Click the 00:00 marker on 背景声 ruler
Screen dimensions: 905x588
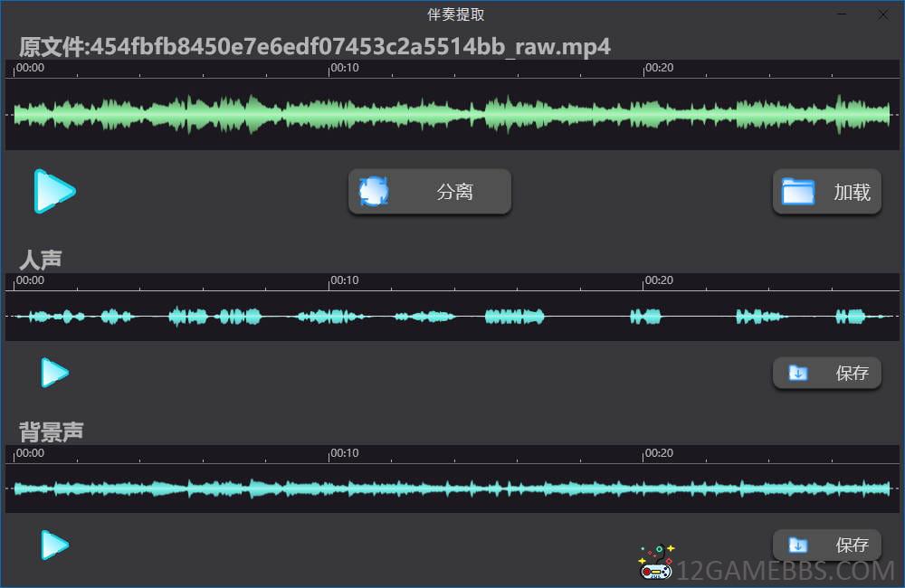tap(30, 453)
